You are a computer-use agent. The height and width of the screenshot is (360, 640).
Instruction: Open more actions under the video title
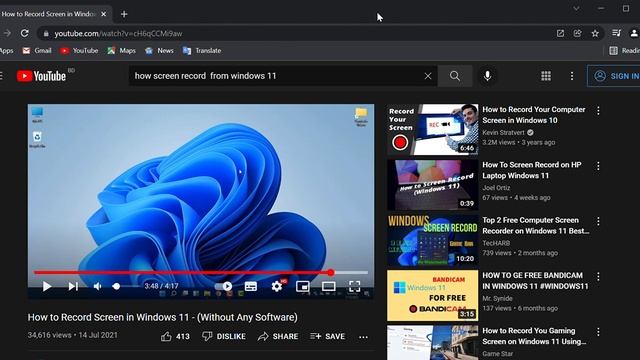[x=363, y=337]
